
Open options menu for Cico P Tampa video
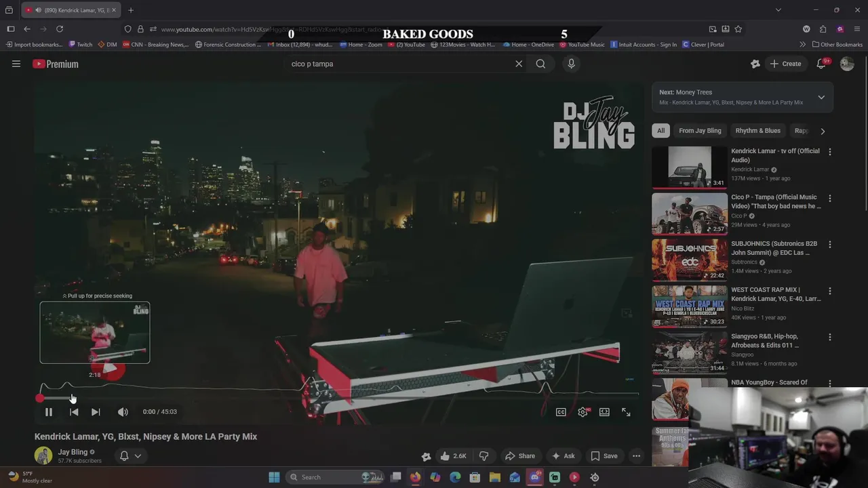point(829,199)
